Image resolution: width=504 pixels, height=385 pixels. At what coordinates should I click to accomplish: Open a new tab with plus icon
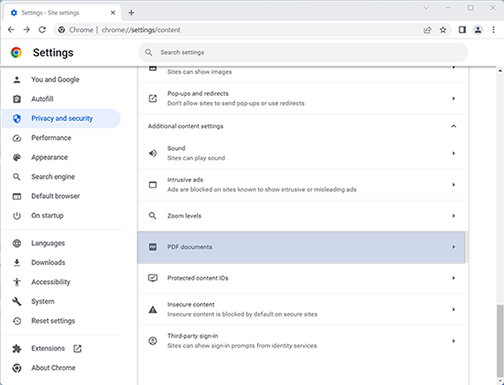point(131,13)
